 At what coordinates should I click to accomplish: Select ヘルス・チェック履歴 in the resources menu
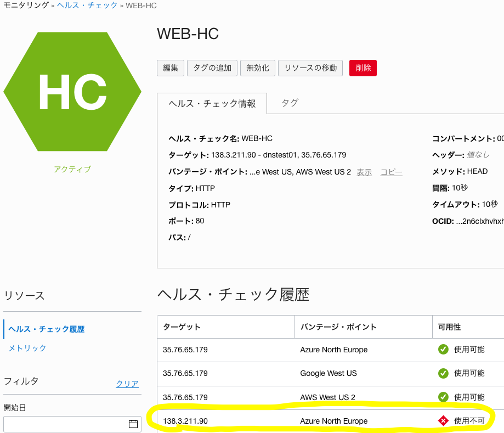46,329
